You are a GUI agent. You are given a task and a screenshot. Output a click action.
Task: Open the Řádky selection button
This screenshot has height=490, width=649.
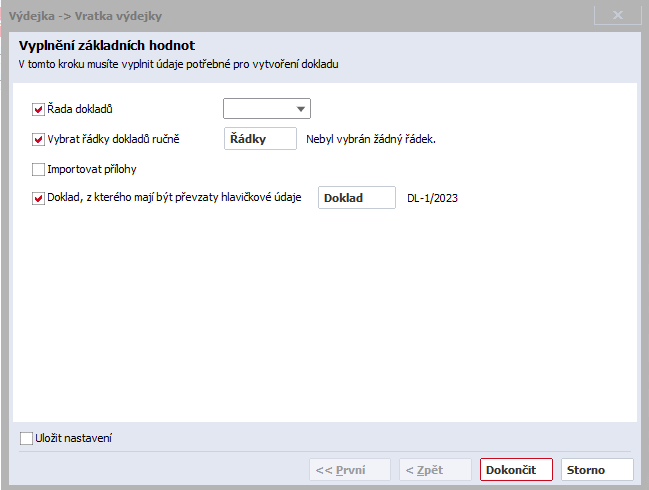[x=260, y=139]
